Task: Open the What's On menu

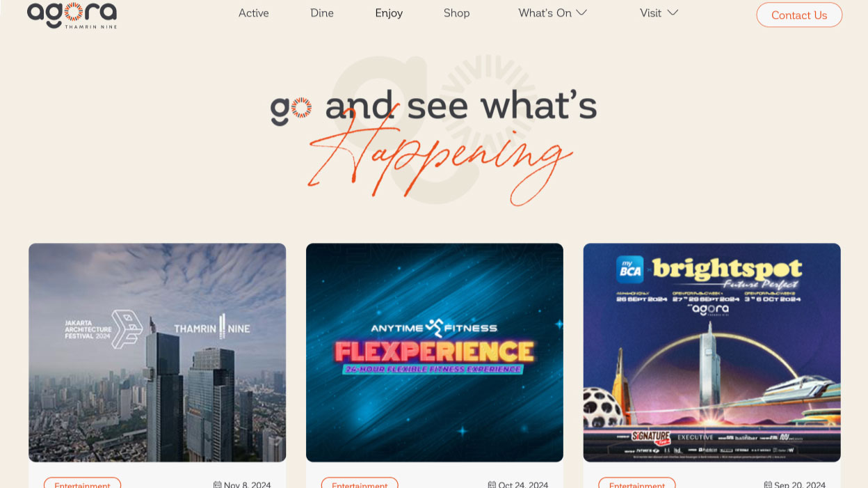Action: (545, 13)
